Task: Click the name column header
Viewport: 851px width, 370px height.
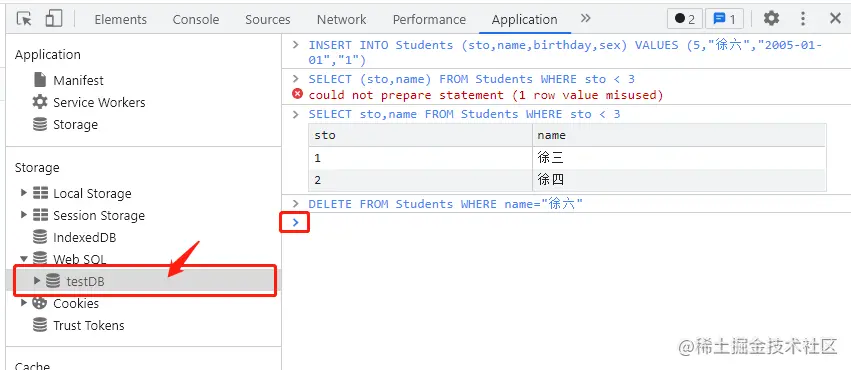Action: point(679,135)
